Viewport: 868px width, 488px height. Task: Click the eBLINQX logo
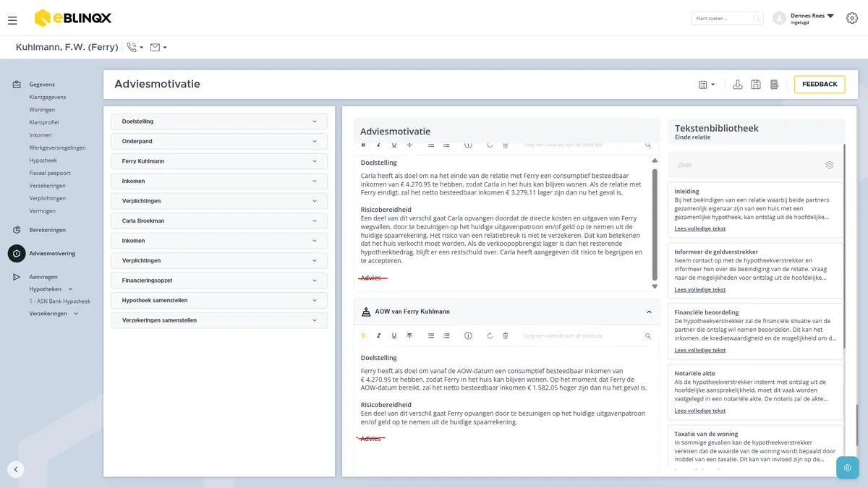point(73,18)
